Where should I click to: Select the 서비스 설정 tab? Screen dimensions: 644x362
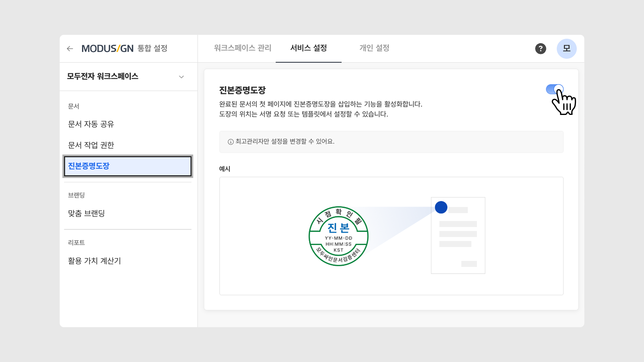pyautogui.click(x=309, y=48)
